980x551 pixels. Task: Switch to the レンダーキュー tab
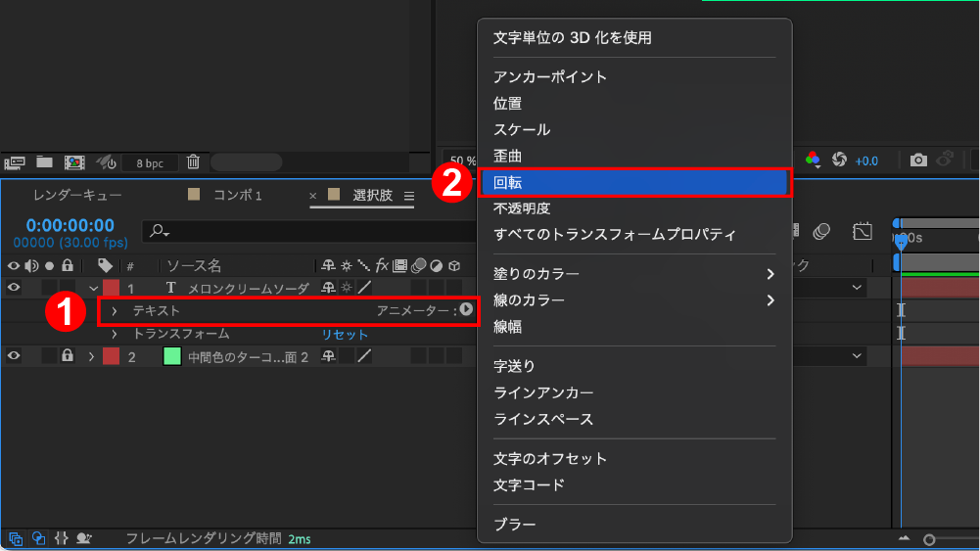coord(77,196)
